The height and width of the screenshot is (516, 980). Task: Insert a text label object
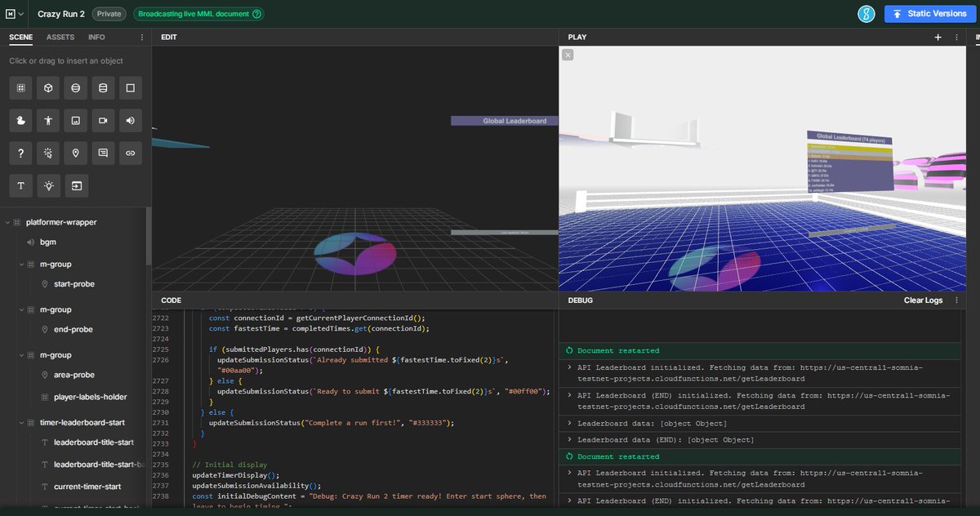(21, 185)
